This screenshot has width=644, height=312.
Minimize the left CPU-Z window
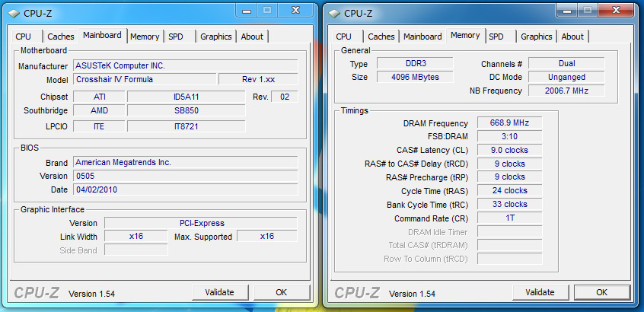click(x=247, y=10)
